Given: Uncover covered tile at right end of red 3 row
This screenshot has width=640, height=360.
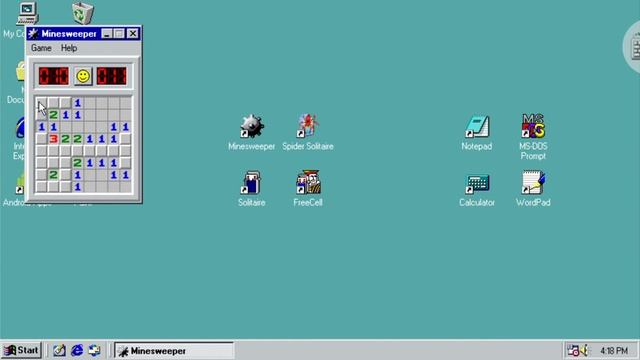Looking at the screenshot, I should pos(126,139).
